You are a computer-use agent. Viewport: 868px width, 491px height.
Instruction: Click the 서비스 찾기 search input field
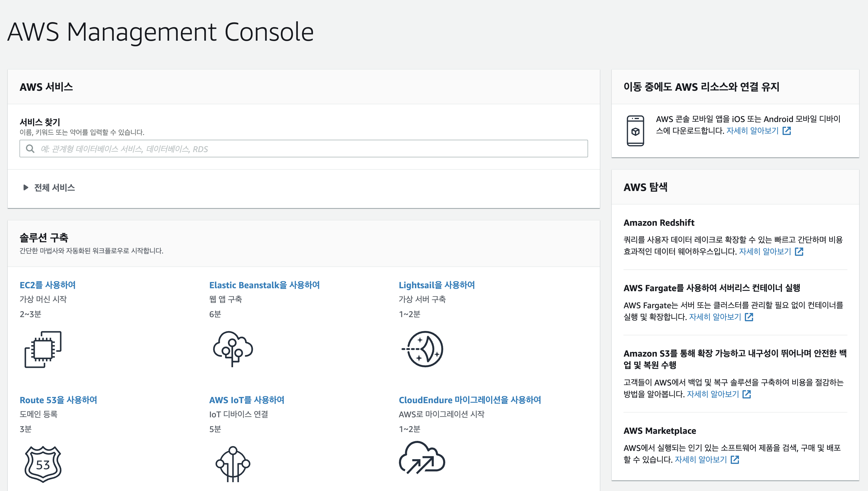coord(303,149)
